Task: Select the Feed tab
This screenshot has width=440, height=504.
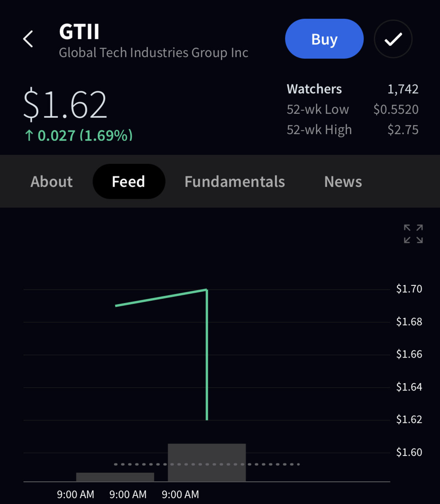Action: coord(128,182)
